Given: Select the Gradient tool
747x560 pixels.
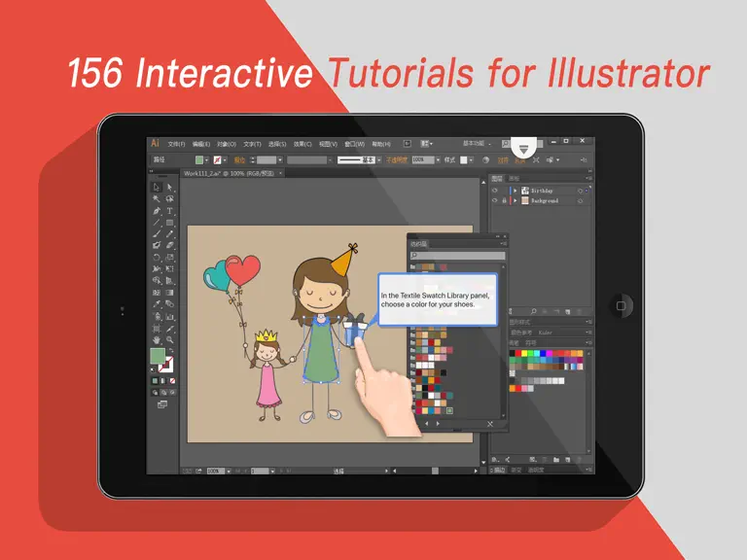Looking at the screenshot, I should pyautogui.click(x=169, y=293).
